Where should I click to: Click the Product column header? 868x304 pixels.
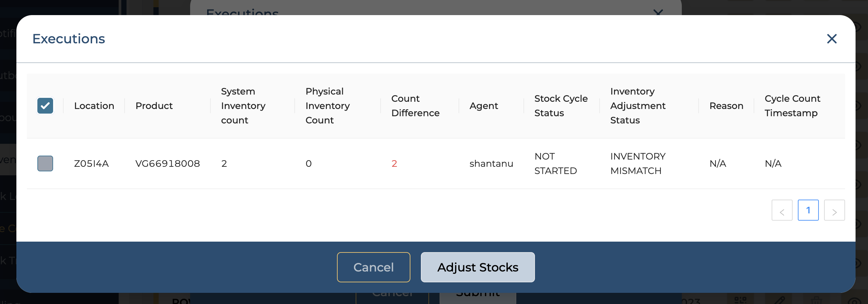point(154,106)
